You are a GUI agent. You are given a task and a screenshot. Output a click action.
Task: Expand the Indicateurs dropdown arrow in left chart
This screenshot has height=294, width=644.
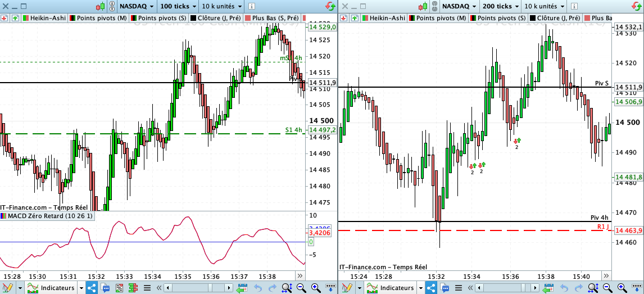pyautogui.click(x=81, y=288)
